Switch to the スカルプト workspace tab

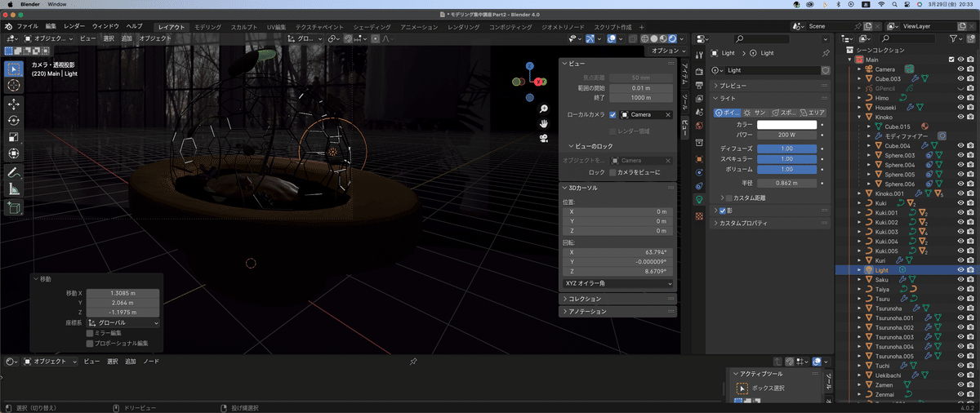coord(244,27)
